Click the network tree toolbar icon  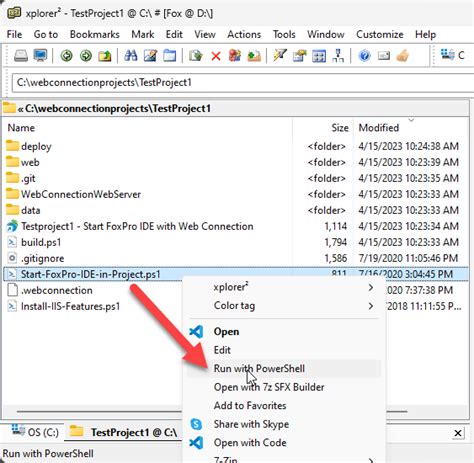(338, 56)
